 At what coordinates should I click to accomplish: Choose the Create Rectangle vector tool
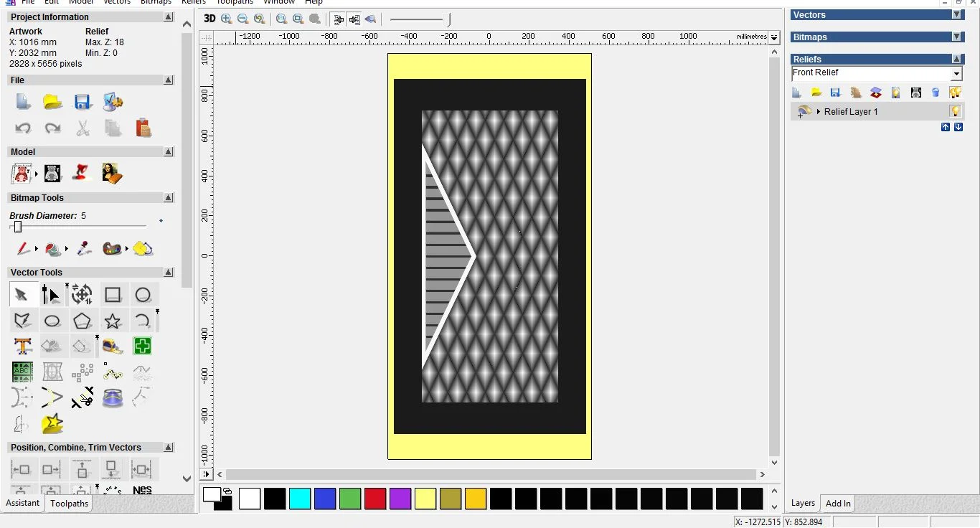tap(113, 295)
